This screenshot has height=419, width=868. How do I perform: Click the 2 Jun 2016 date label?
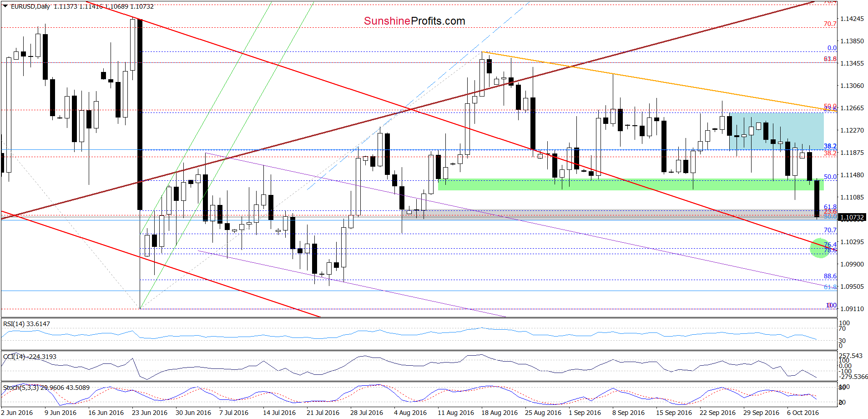[x=17, y=413]
